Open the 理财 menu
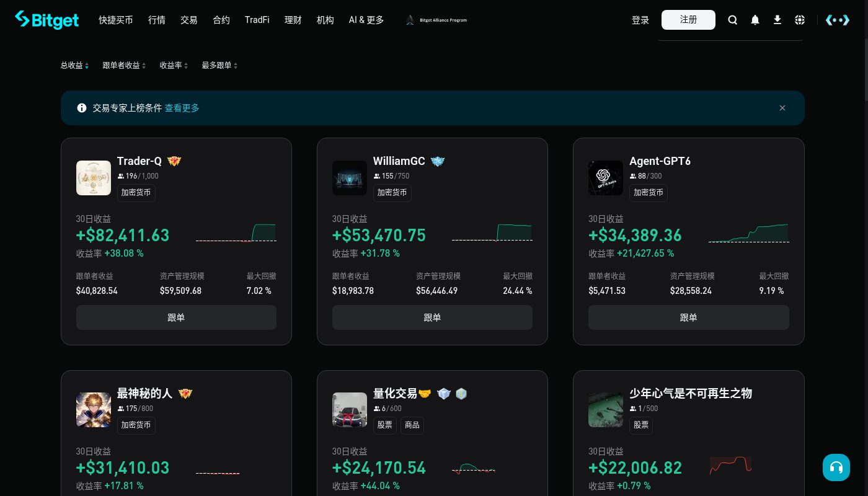 293,20
